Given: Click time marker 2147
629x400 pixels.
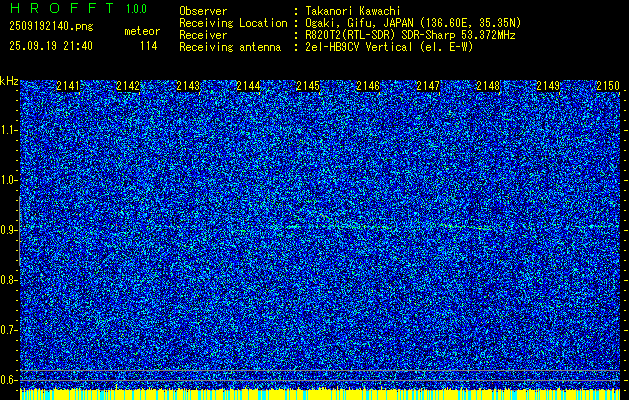Looking at the screenshot, I should (x=428, y=86).
